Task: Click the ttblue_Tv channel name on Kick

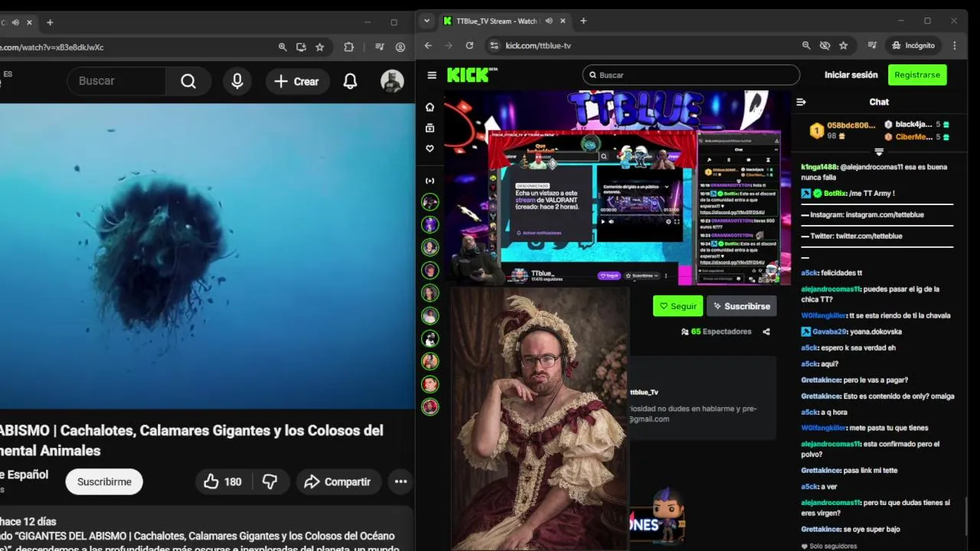Action: point(644,392)
